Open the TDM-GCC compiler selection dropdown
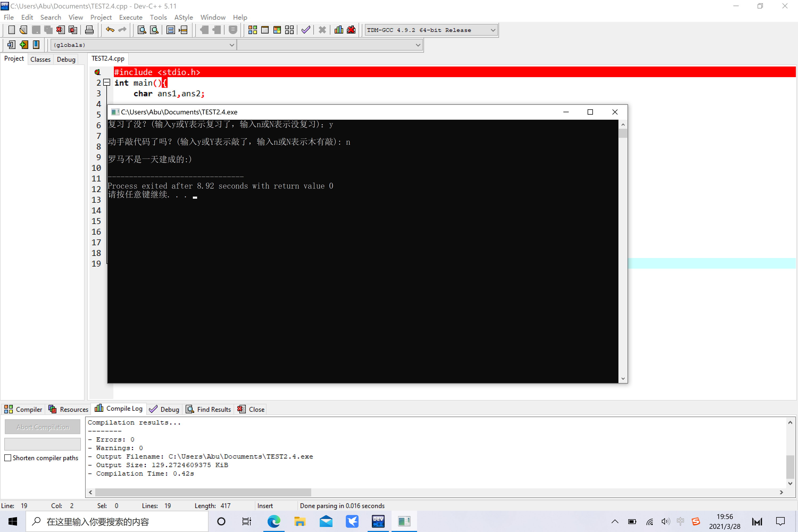This screenshot has height=532, width=798. [x=493, y=30]
